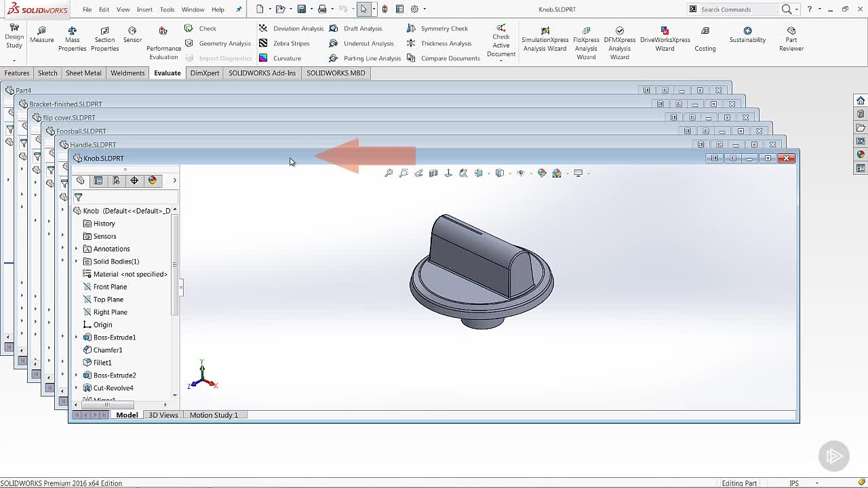Expand the Boss-Extrude2 feature

[x=77, y=375]
